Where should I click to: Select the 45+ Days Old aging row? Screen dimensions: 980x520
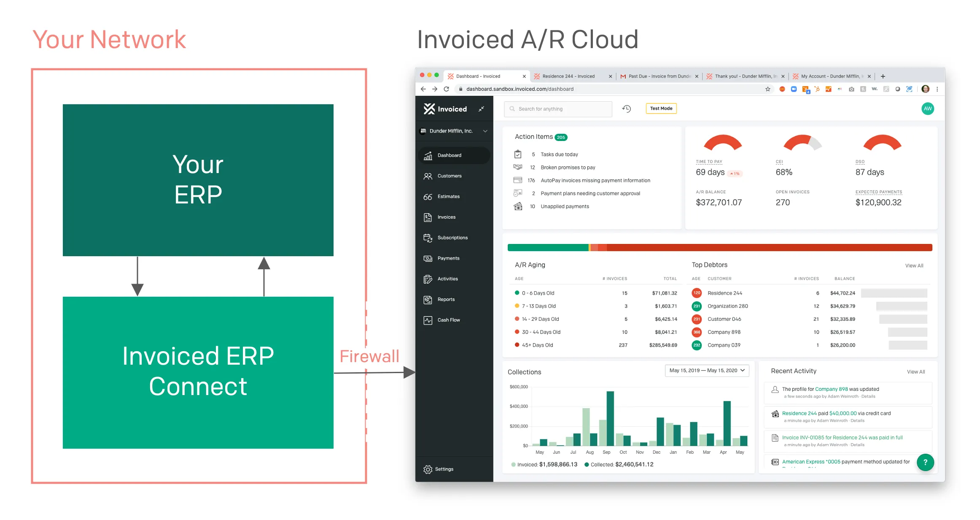point(596,345)
